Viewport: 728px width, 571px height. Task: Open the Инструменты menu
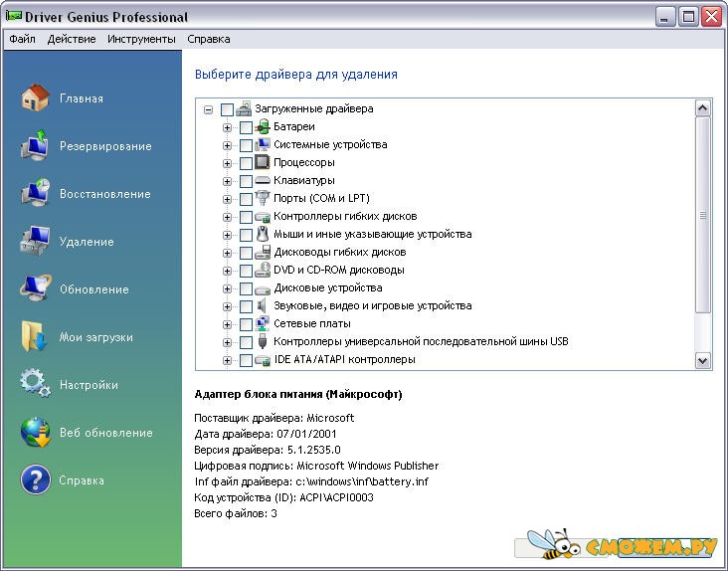click(x=141, y=39)
